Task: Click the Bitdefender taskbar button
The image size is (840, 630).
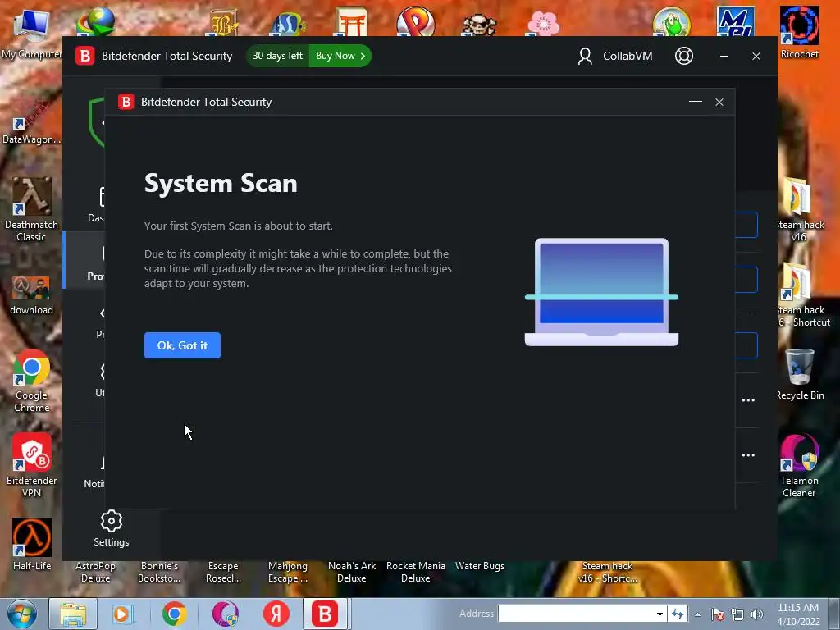Action: coord(325,614)
